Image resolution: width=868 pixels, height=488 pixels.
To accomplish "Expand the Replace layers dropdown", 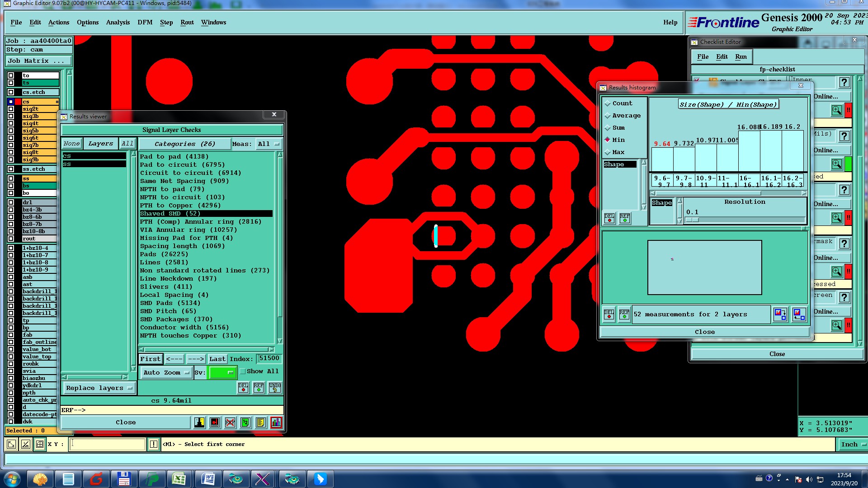I will 99,388.
